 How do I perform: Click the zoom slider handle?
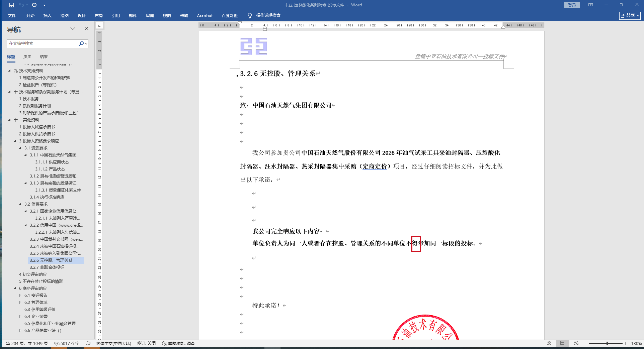[607, 343]
